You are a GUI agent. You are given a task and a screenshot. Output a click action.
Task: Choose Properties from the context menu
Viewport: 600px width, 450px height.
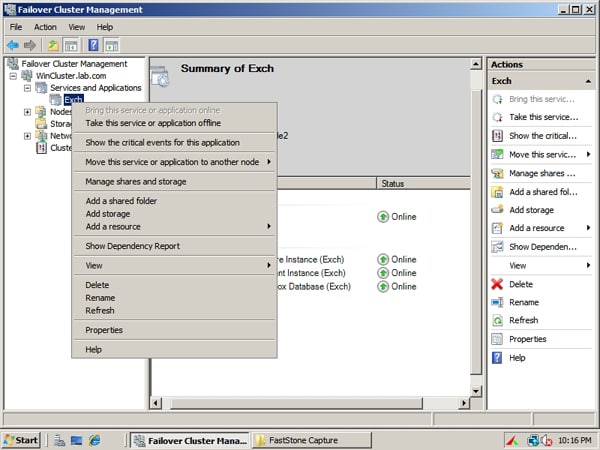[174, 330]
